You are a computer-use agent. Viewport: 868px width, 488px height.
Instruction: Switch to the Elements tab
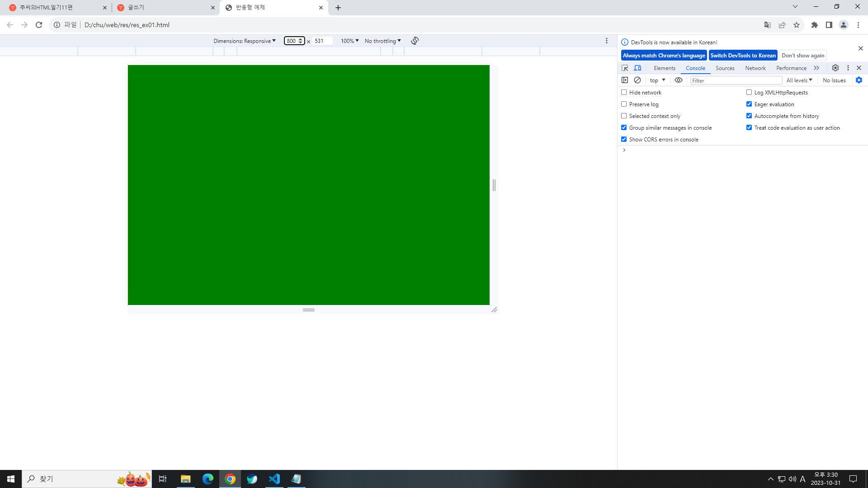664,68
